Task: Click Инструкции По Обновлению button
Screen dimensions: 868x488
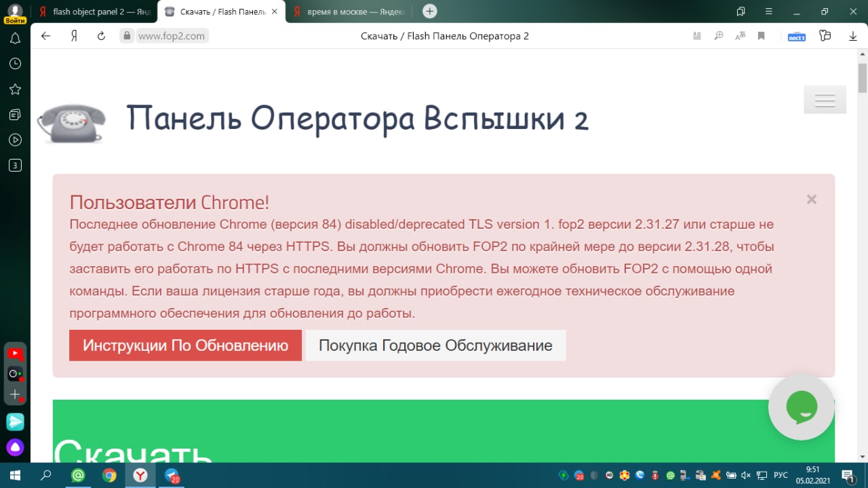Action: point(185,345)
